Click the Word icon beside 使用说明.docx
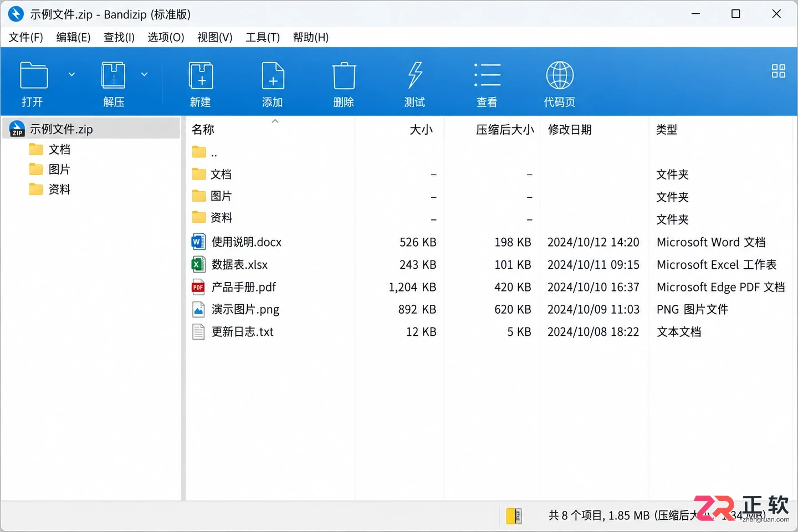 tap(198, 242)
